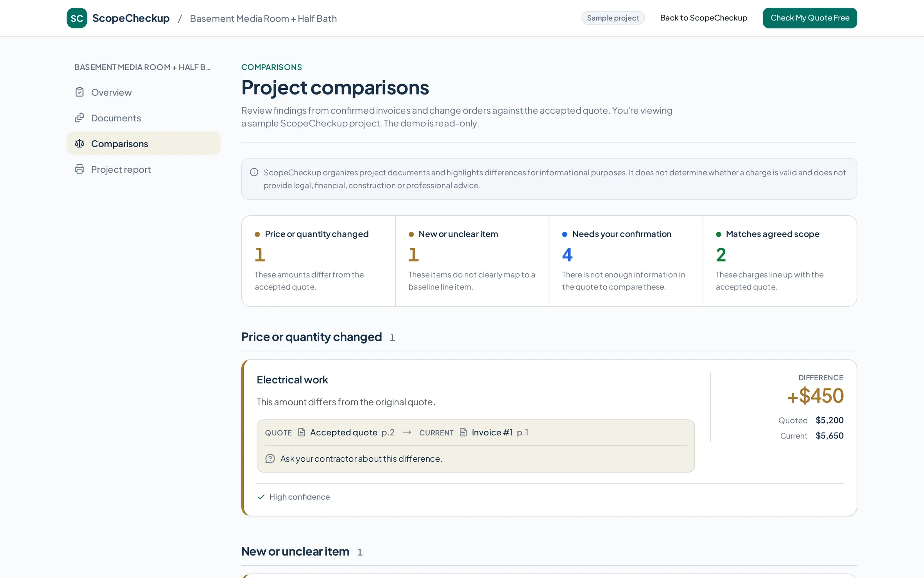The image size is (924, 578).
Task: Select the Comparisons sidebar item
Action: point(144,143)
